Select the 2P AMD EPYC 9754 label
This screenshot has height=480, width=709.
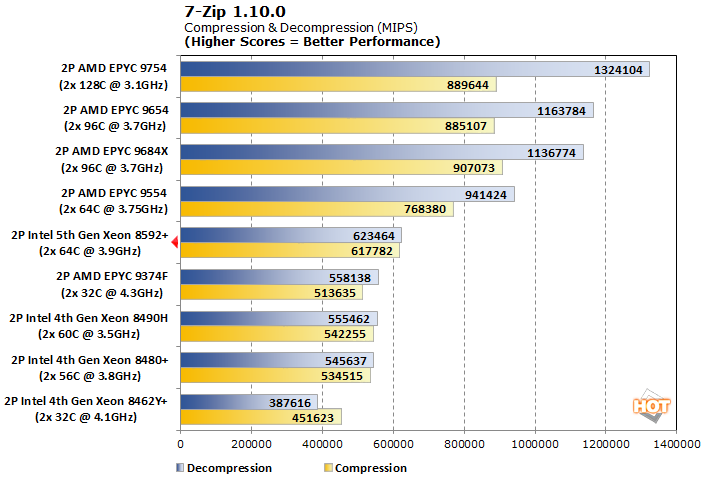point(114,68)
